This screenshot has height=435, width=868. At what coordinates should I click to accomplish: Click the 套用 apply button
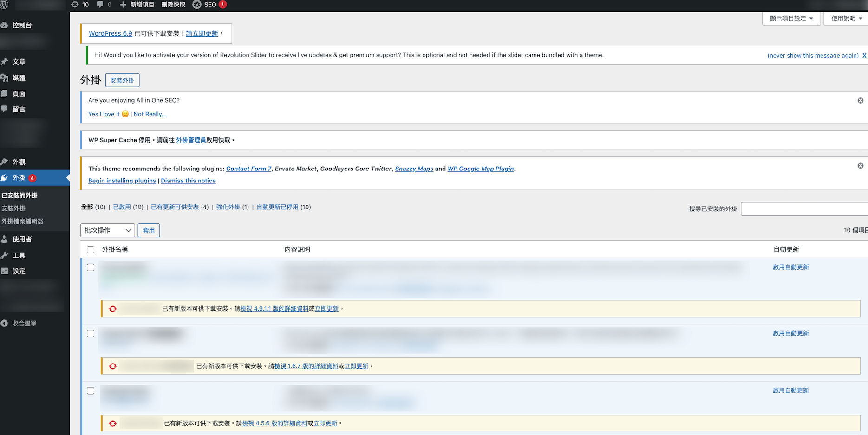[x=149, y=230]
